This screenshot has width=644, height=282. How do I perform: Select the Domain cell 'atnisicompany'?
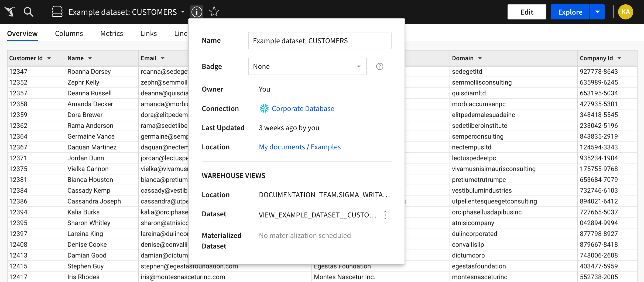(513, 223)
